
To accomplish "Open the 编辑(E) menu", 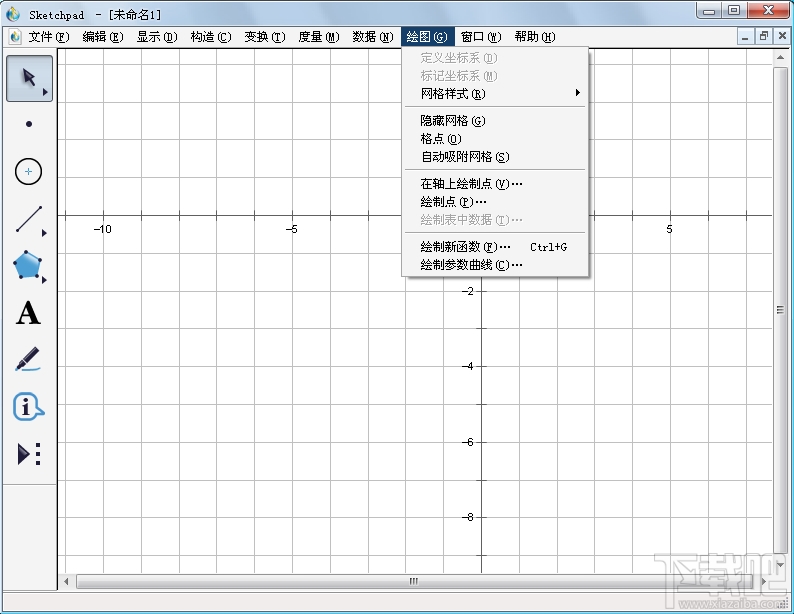I will (103, 37).
